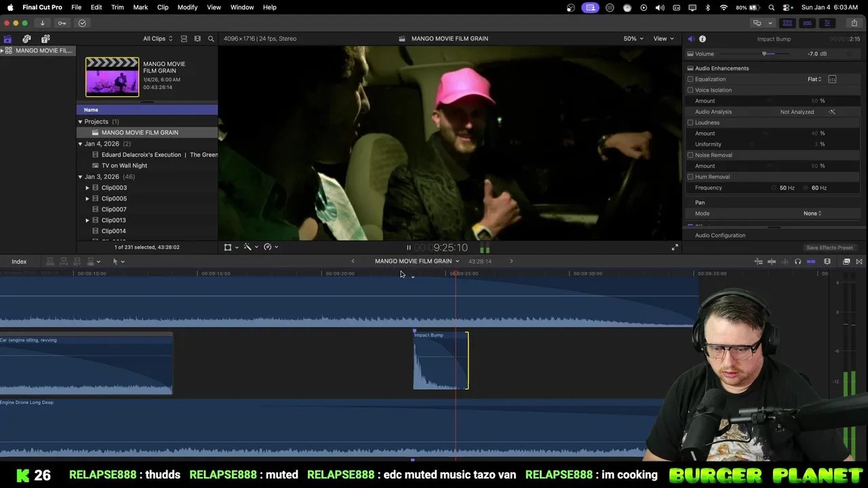Click the Share export button
This screenshot has height=488, width=868.
pyautogui.click(x=854, y=23)
